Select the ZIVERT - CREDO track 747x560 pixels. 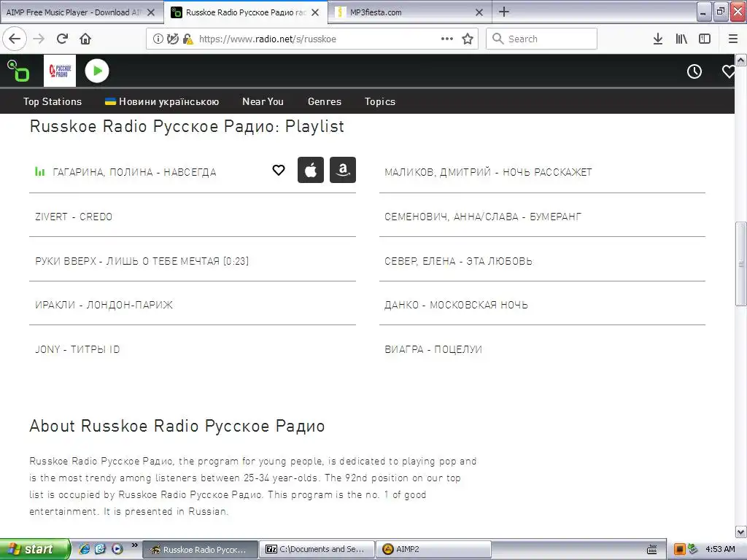74,217
